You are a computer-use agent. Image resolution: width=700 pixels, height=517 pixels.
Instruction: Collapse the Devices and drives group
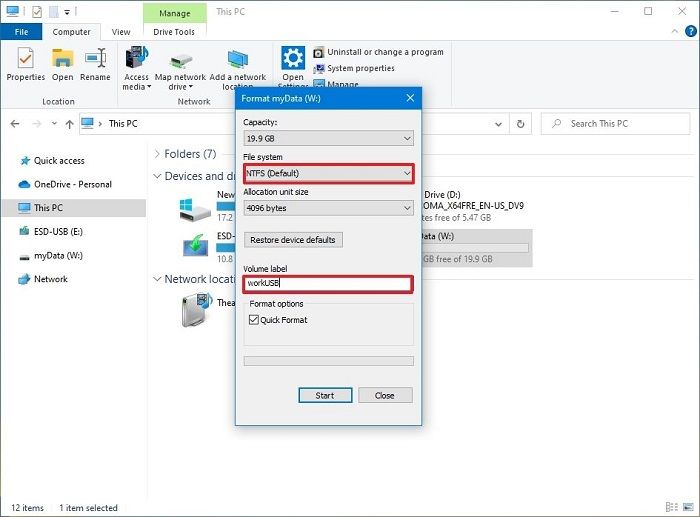(157, 176)
